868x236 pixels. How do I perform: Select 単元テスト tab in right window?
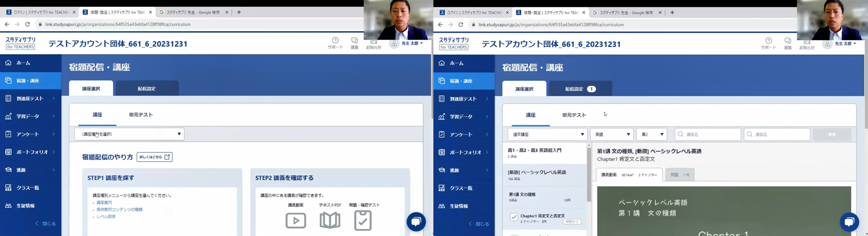[574, 115]
